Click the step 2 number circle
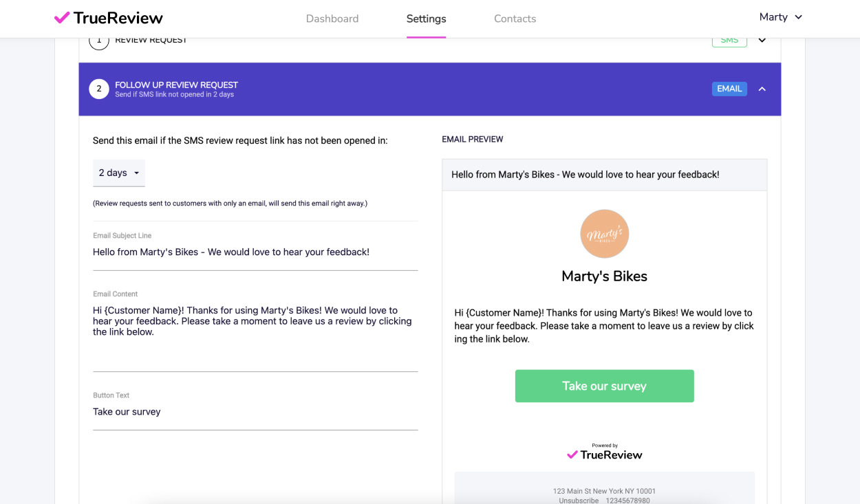 (99, 89)
